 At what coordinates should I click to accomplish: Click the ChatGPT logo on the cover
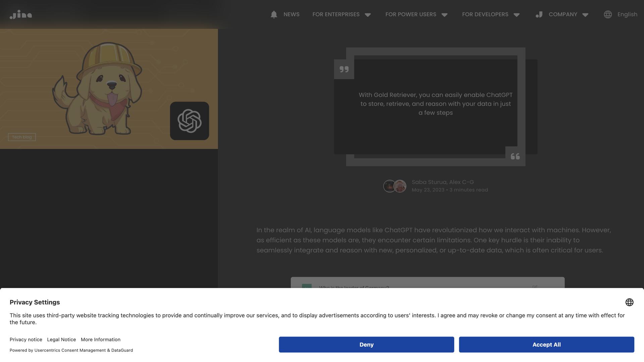point(190,121)
